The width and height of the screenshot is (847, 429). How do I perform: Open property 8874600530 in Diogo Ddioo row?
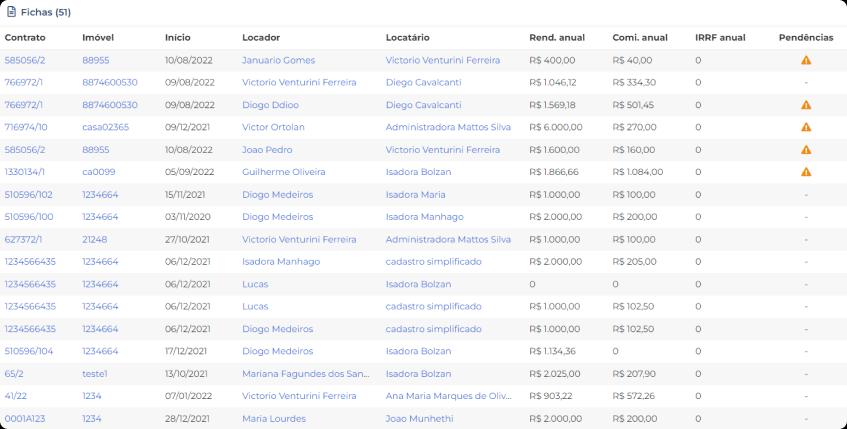pos(110,105)
